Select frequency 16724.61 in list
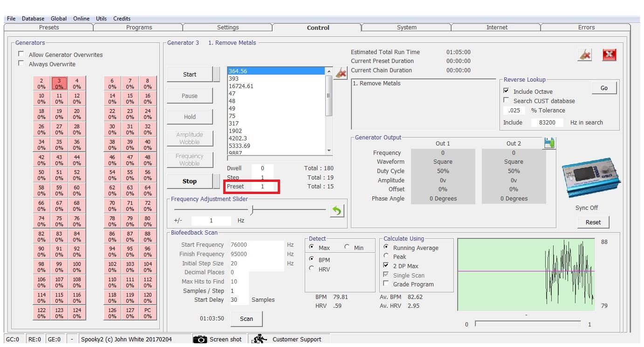The height and width of the screenshot is (347, 644). point(276,86)
